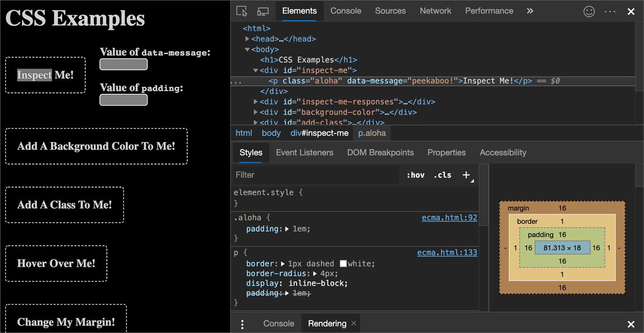Viewport: 644px width, 333px height.
Task: Toggle the .cls class editor
Action: pos(443,175)
